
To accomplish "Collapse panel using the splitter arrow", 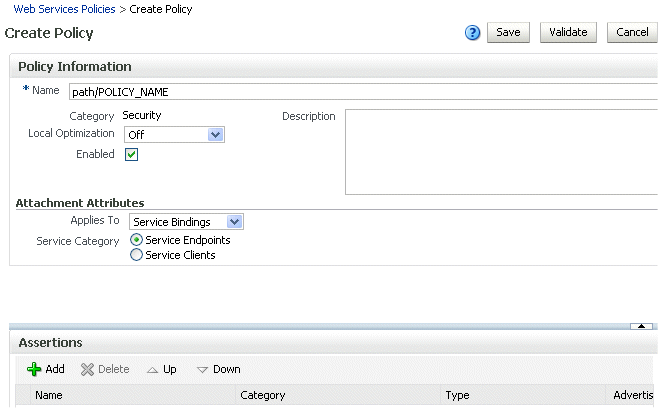I will (641, 326).
